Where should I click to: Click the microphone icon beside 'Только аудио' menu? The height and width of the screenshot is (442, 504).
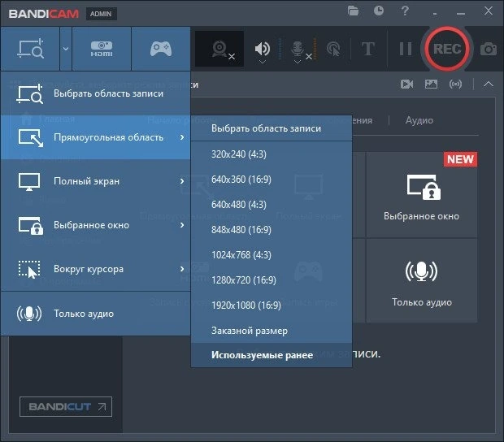click(x=29, y=314)
